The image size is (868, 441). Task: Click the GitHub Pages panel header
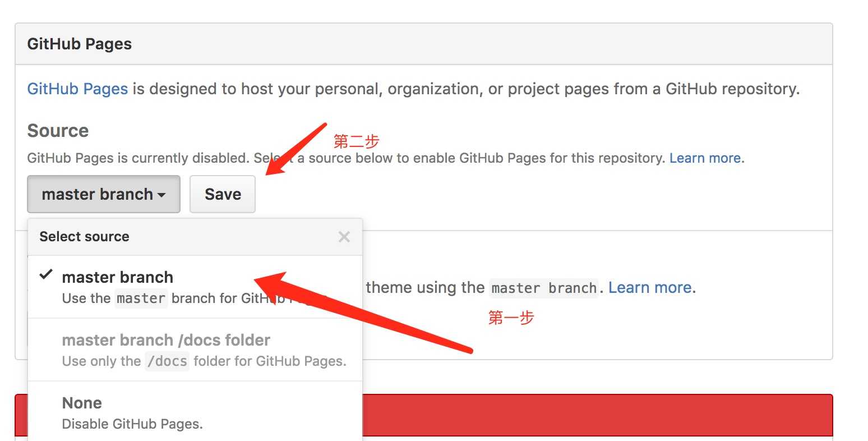coord(79,44)
